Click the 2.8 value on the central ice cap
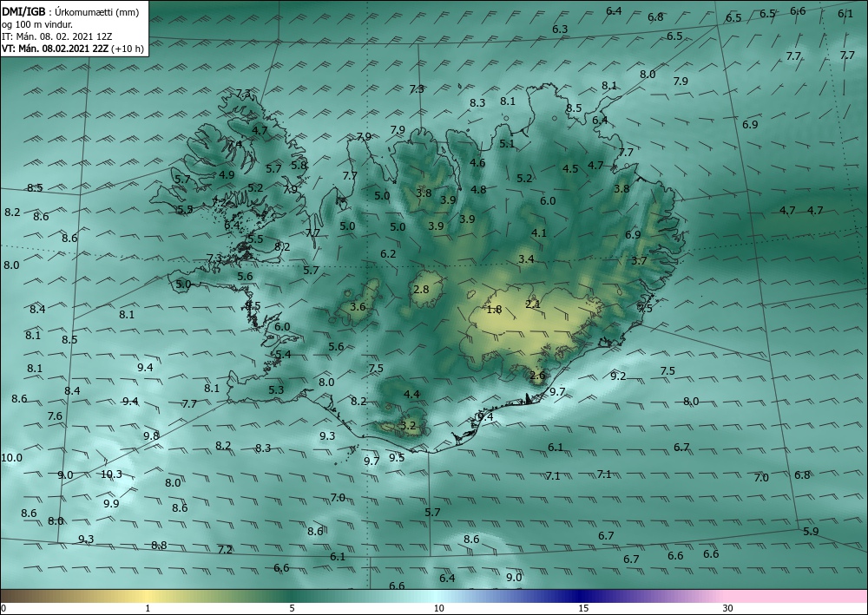The height and width of the screenshot is (615, 868). pyautogui.click(x=421, y=289)
